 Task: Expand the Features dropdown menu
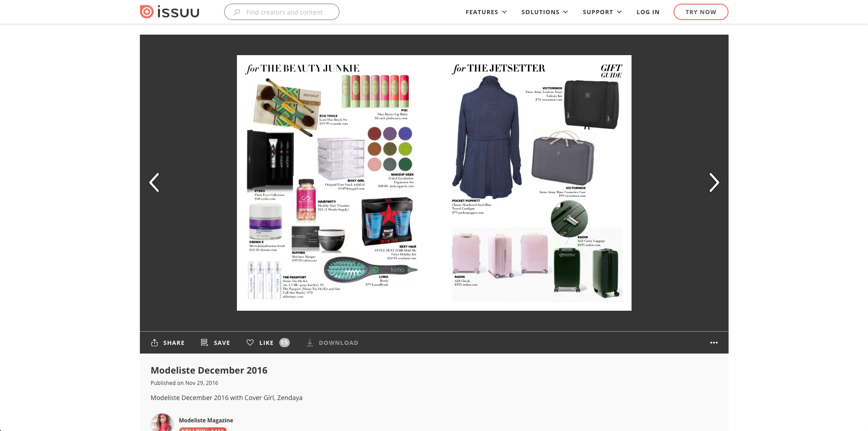coord(486,12)
